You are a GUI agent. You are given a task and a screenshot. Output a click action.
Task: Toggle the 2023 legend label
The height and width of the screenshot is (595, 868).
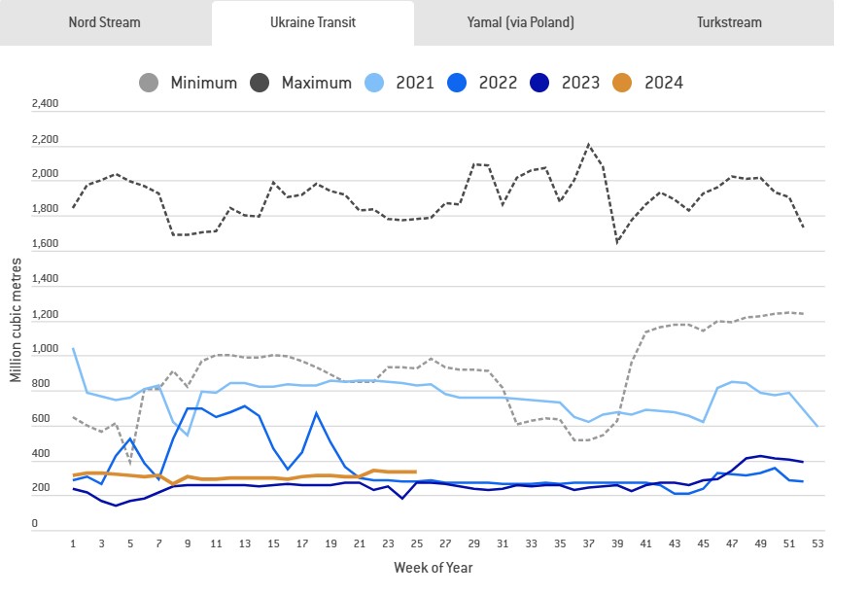[582, 83]
